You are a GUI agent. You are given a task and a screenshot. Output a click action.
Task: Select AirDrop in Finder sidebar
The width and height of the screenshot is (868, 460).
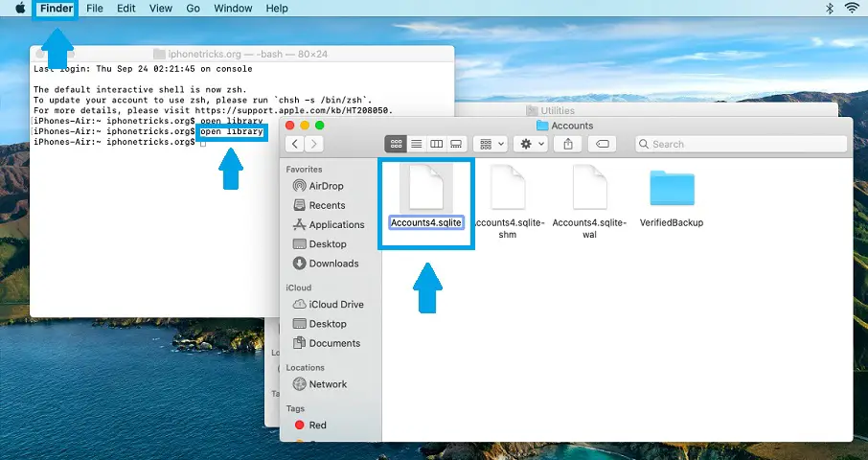click(326, 186)
